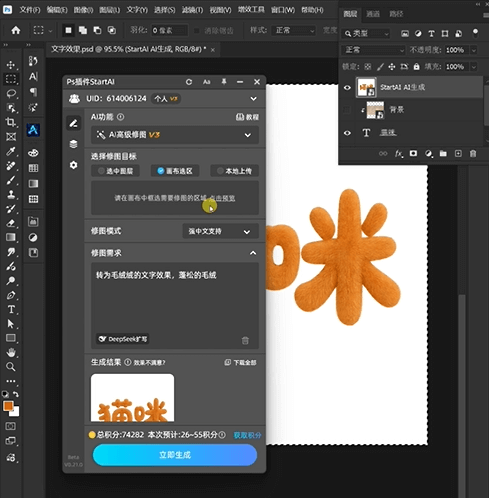Toggle the layer filter switch
Image resolution: width=489 pixels, height=498 pixels.
475,33
